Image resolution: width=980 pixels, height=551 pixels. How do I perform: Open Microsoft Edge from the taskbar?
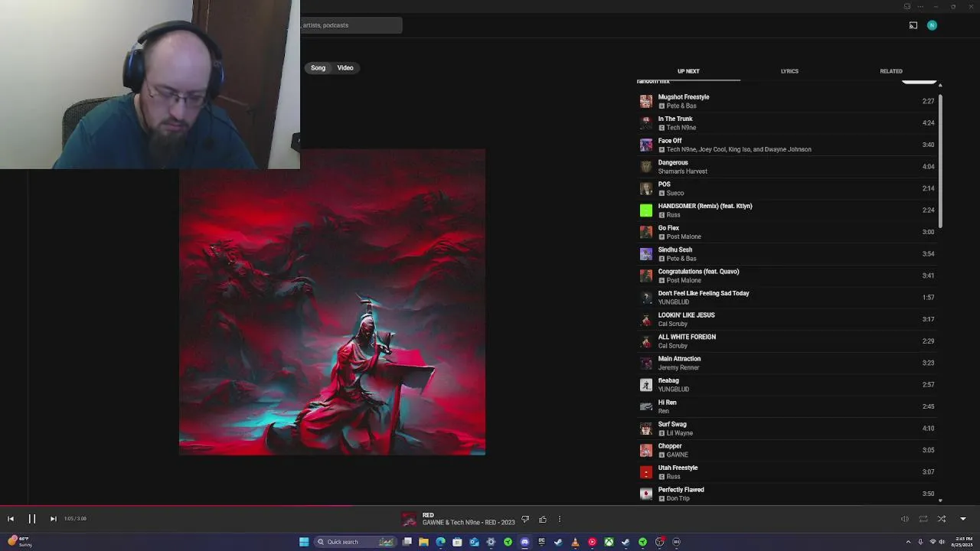tap(440, 542)
